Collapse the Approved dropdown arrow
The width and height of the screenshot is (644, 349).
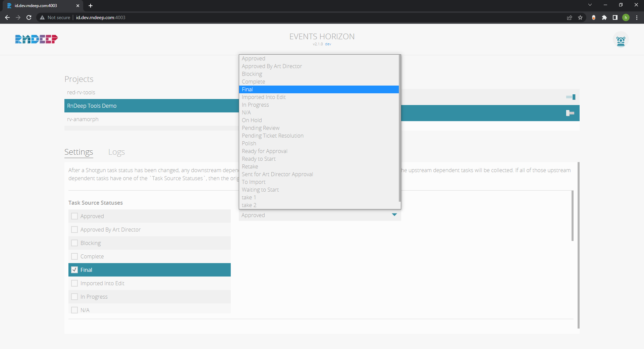tap(394, 215)
